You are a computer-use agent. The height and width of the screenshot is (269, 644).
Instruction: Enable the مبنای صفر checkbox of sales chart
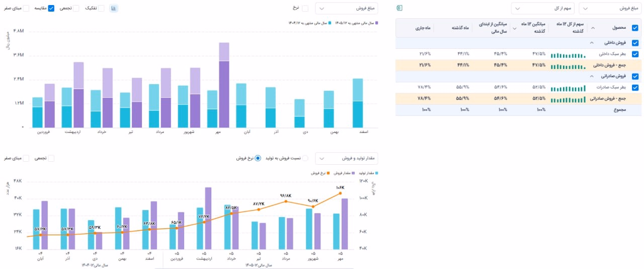26,9
